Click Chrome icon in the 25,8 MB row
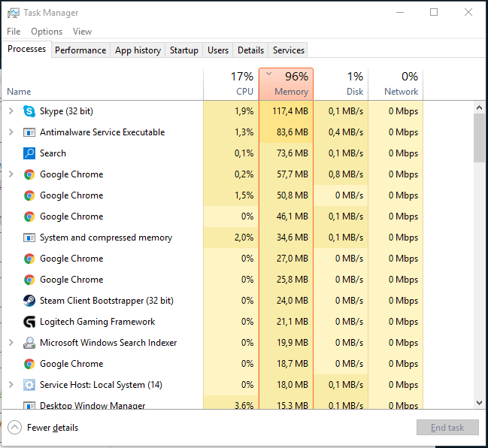The width and height of the screenshot is (488, 448). (x=29, y=280)
